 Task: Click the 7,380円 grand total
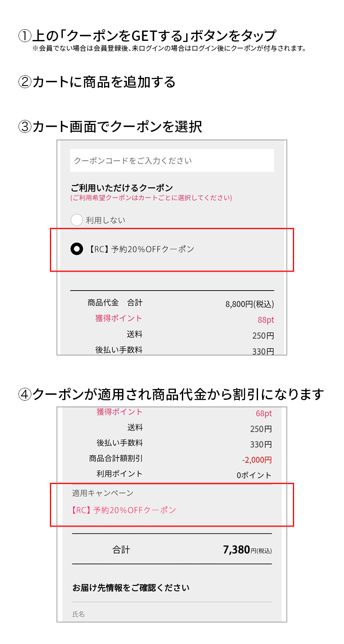(247, 550)
